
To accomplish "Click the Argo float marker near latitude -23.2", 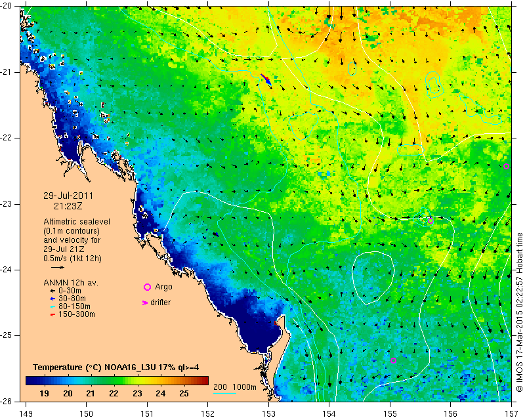I will [x=430, y=221].
